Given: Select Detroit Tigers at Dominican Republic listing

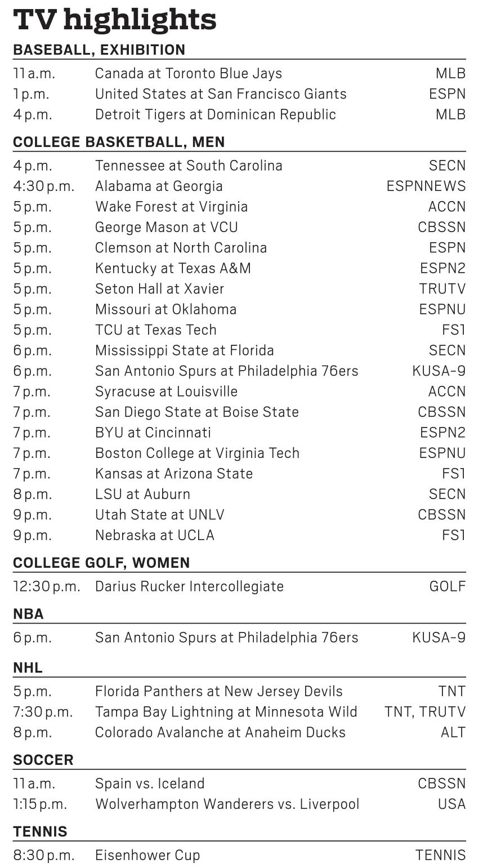Looking at the screenshot, I should (216, 114).
